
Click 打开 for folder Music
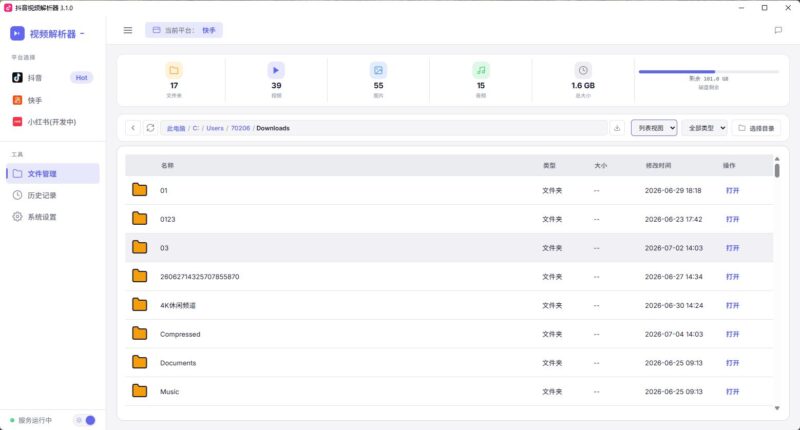click(733, 392)
